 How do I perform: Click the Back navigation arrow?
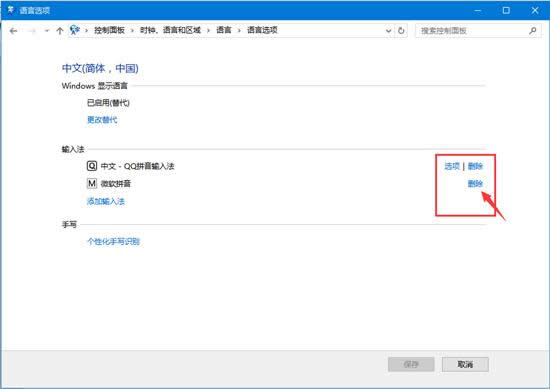click(14, 31)
